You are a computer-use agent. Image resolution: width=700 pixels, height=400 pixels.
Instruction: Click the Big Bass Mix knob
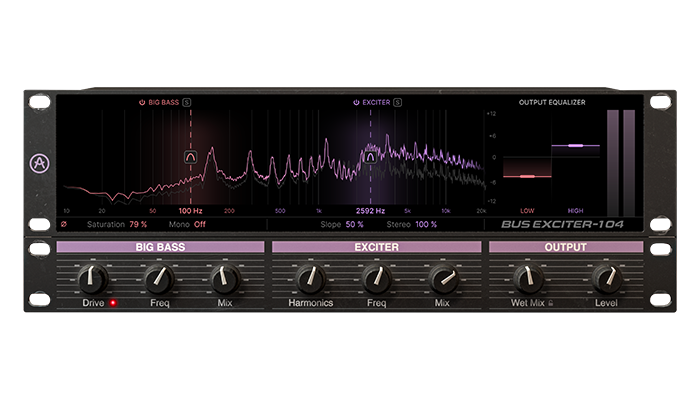(225, 278)
